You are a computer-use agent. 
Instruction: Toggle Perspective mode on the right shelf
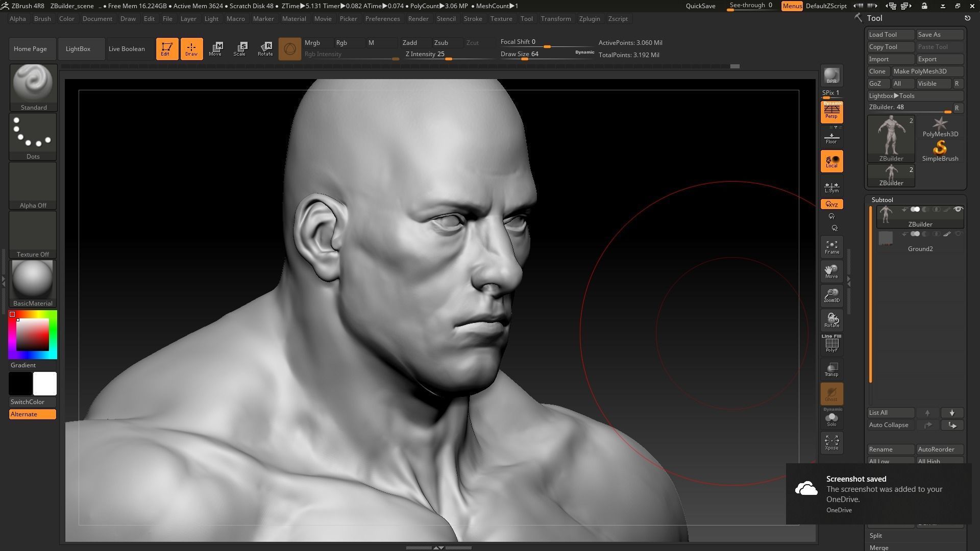[x=831, y=113]
